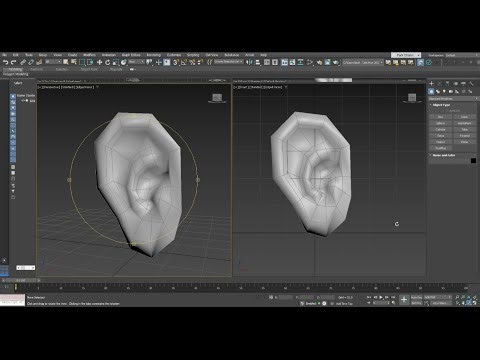Open the Reference Coordinate System dropdown
The height and width of the screenshot is (360, 480).
click(137, 62)
